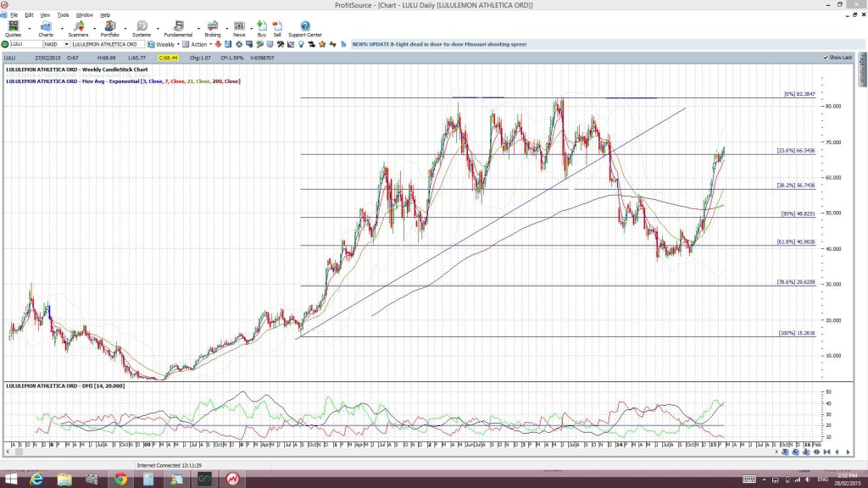This screenshot has height=488, width=868.
Task: Step chart left with the left arrow icon
Action: point(837,452)
